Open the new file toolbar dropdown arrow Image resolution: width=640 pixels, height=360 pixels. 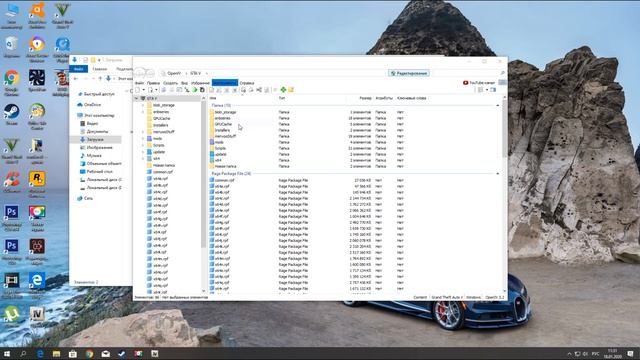point(143,90)
